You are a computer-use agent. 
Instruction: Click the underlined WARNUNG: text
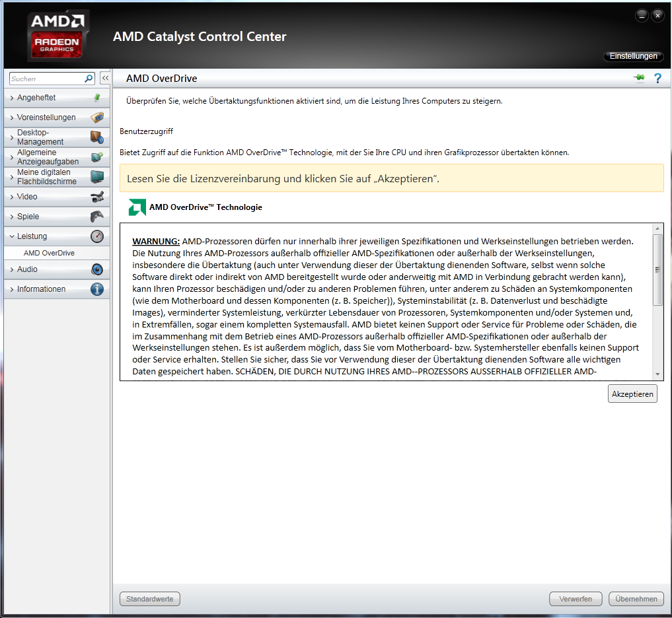click(x=155, y=242)
